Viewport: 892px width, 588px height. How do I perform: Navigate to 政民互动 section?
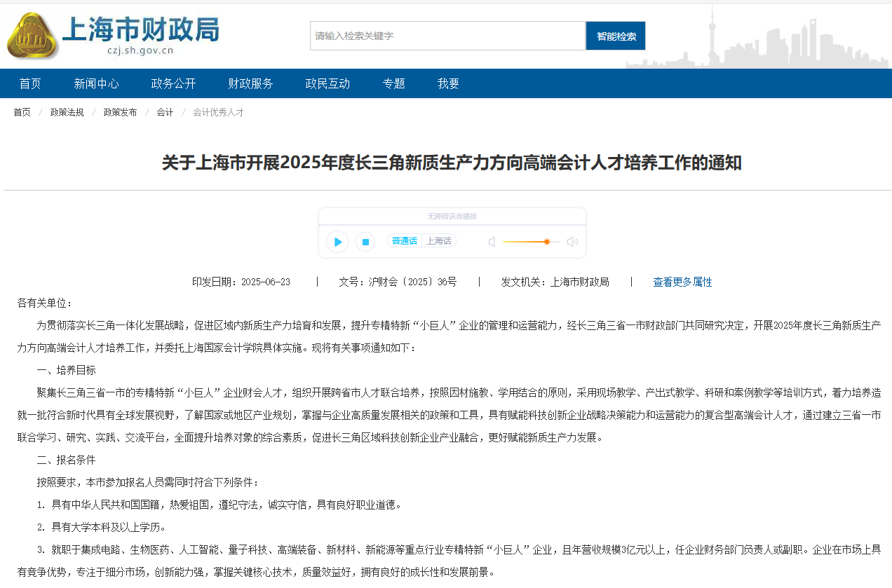[x=328, y=83]
